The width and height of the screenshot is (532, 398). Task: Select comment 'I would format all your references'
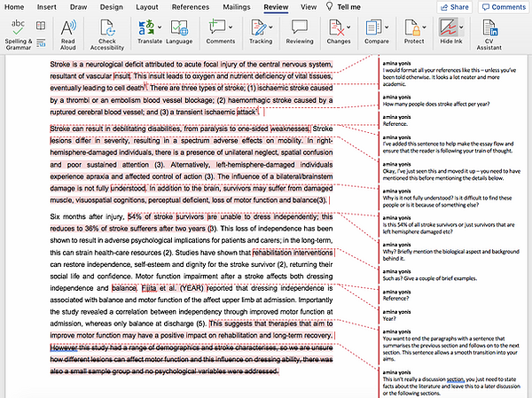[450, 74]
